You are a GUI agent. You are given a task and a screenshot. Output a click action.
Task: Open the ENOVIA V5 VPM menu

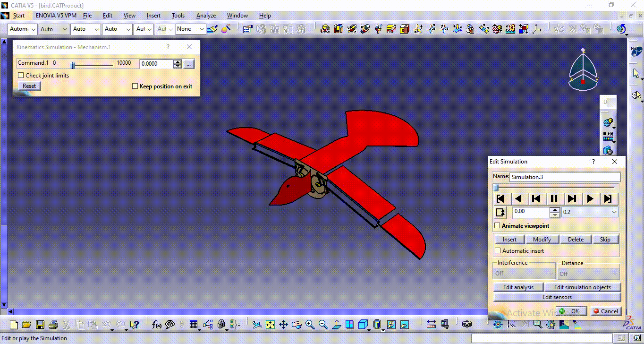tap(56, 16)
